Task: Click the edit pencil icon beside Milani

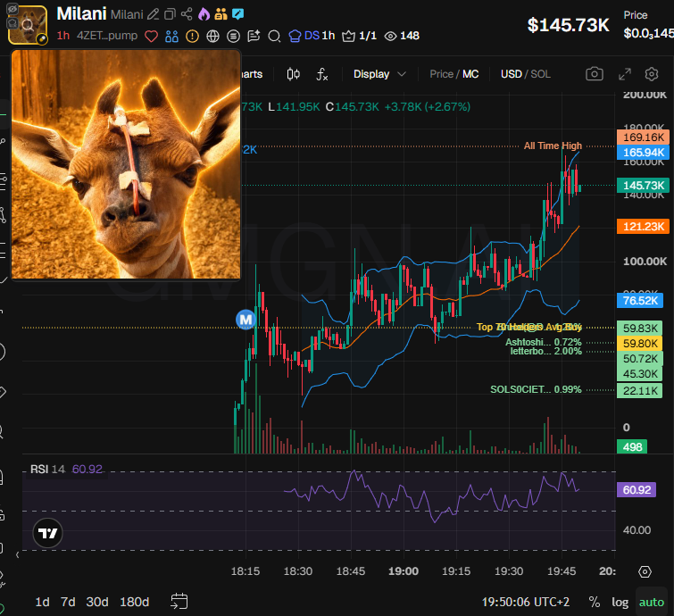Action: point(153,14)
